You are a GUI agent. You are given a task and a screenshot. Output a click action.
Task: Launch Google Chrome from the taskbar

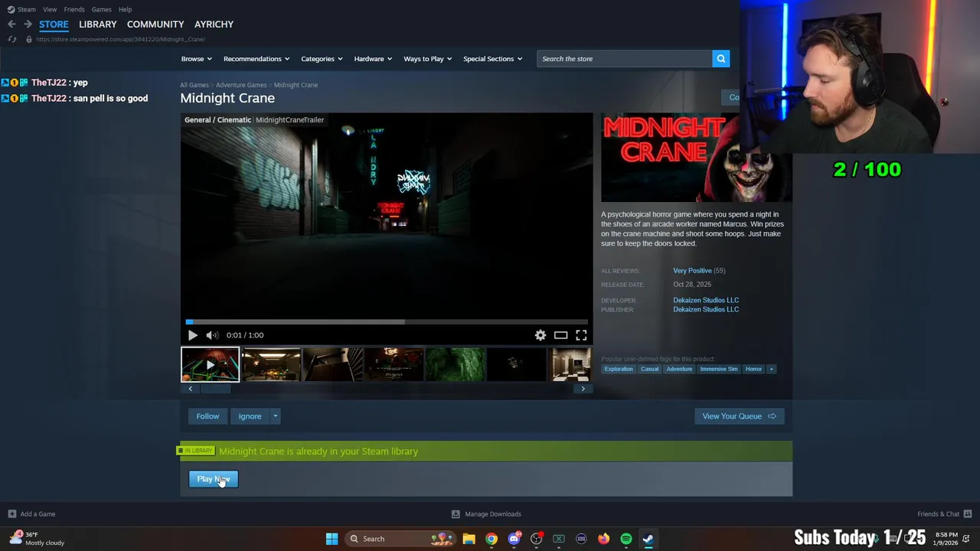pyautogui.click(x=492, y=539)
